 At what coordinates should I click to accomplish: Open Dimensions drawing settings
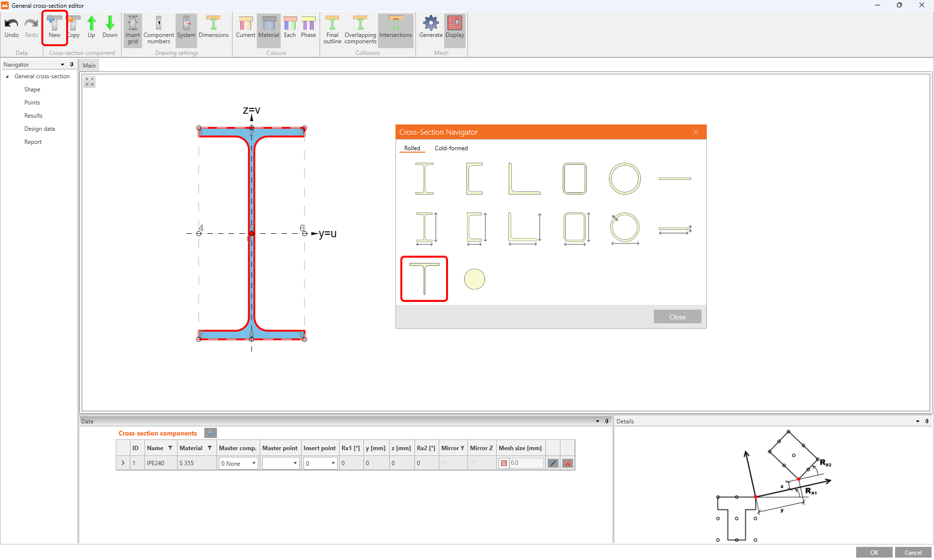click(214, 28)
